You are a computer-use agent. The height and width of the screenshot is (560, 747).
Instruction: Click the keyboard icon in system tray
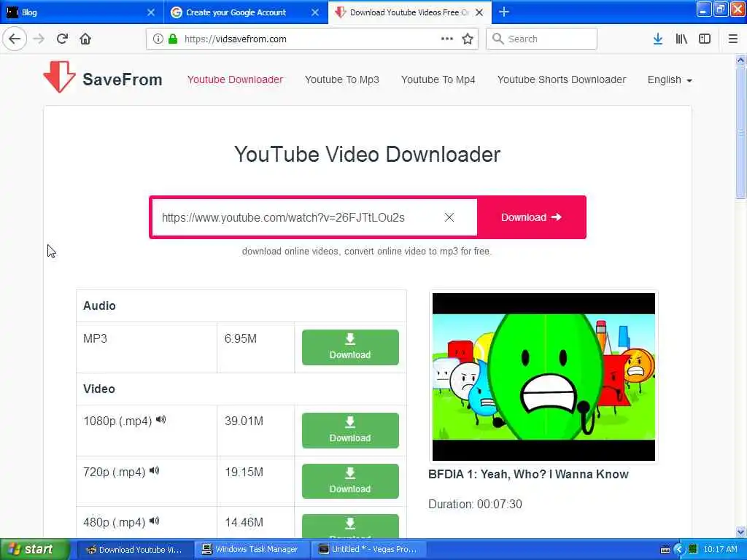pos(665,550)
